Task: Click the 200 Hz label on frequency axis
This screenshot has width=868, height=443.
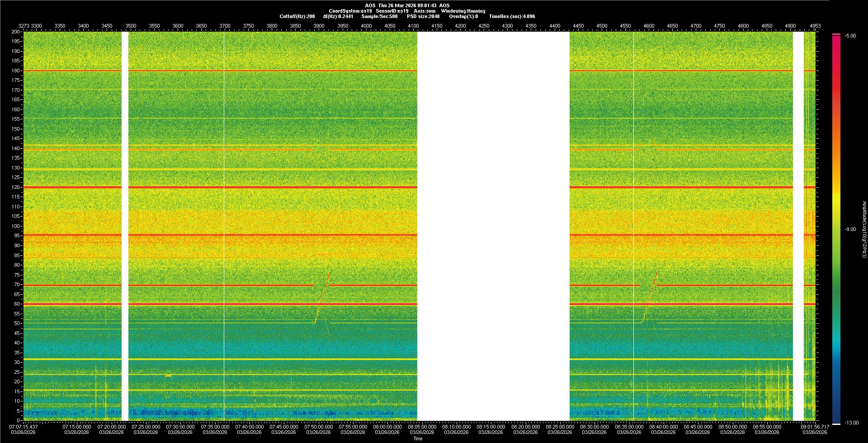Action: [16, 32]
